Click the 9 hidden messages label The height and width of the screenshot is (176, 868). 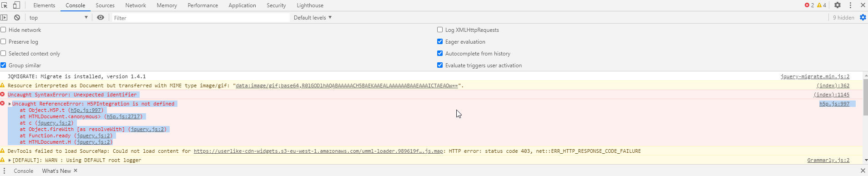click(843, 17)
